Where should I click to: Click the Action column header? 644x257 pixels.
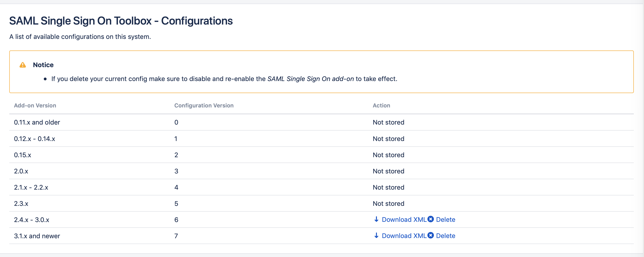381,105
